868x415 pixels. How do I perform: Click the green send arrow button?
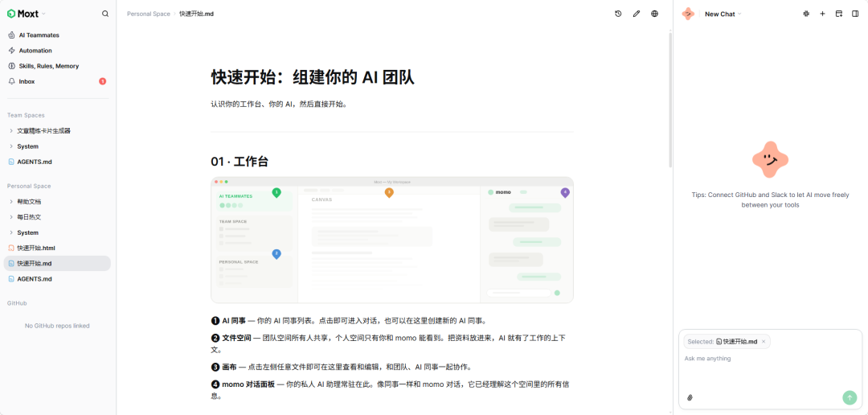[850, 397]
